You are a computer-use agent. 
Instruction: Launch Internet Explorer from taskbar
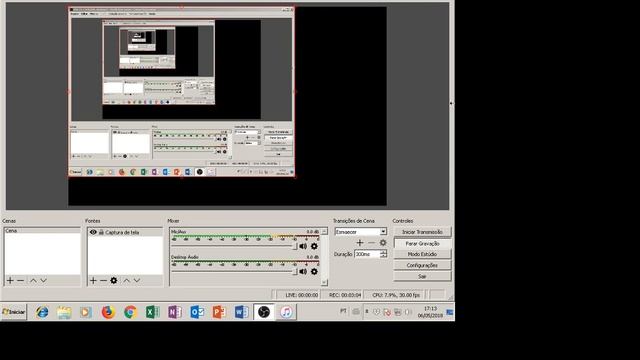tap(42, 312)
